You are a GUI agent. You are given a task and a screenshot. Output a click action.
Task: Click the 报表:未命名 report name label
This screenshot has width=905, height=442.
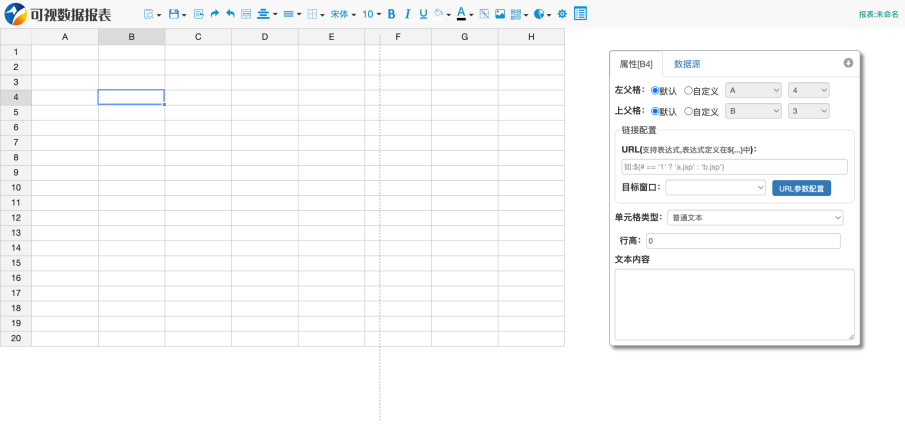point(878,14)
